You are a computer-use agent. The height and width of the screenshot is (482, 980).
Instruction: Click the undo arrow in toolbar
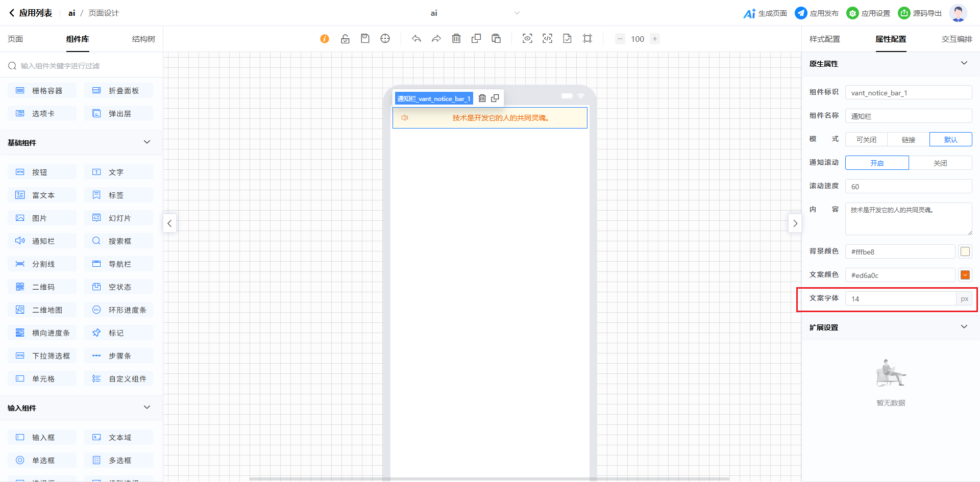coord(416,39)
